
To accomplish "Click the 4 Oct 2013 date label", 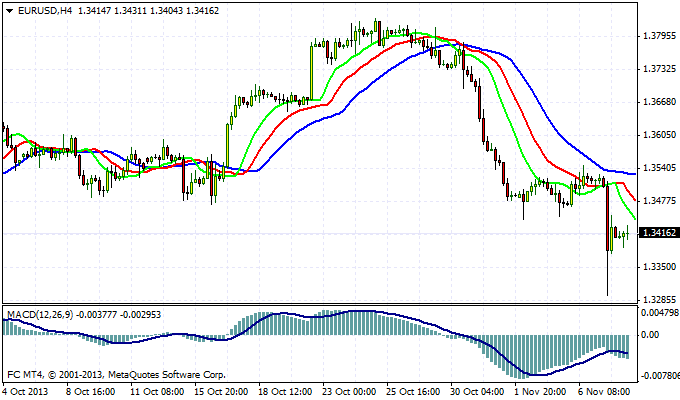I will pos(26,392).
